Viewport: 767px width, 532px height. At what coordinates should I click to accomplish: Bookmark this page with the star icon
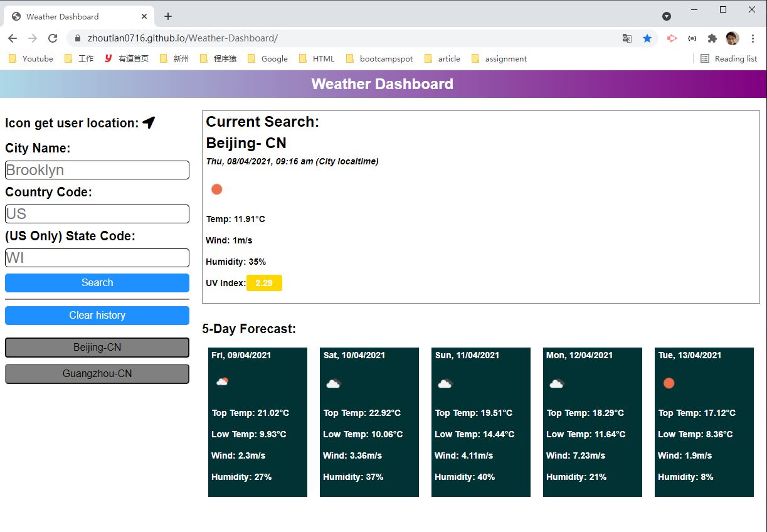[647, 38]
